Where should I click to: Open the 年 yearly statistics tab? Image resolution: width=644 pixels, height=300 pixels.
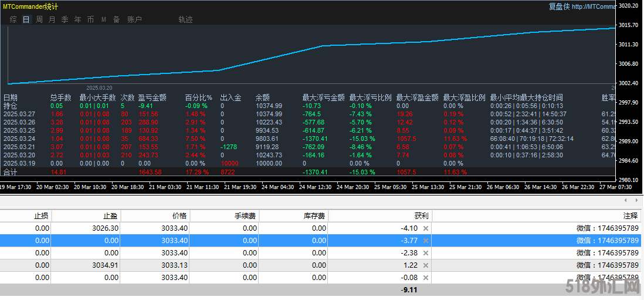[x=78, y=19]
